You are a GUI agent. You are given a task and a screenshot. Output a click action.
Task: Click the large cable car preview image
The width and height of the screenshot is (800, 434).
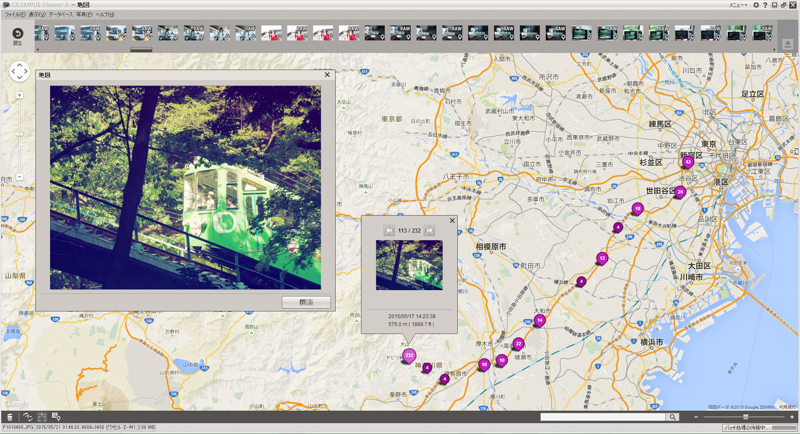[185, 187]
